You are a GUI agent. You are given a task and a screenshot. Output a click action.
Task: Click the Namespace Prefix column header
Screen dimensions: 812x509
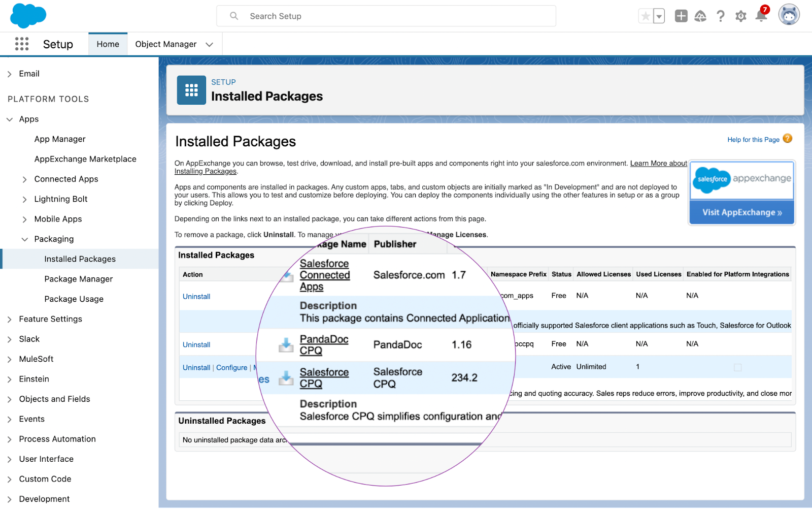(x=519, y=274)
